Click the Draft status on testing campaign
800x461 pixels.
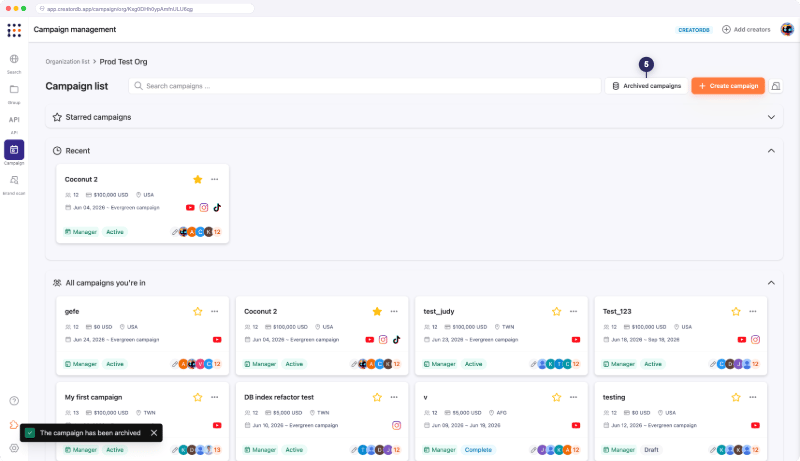click(x=651, y=450)
